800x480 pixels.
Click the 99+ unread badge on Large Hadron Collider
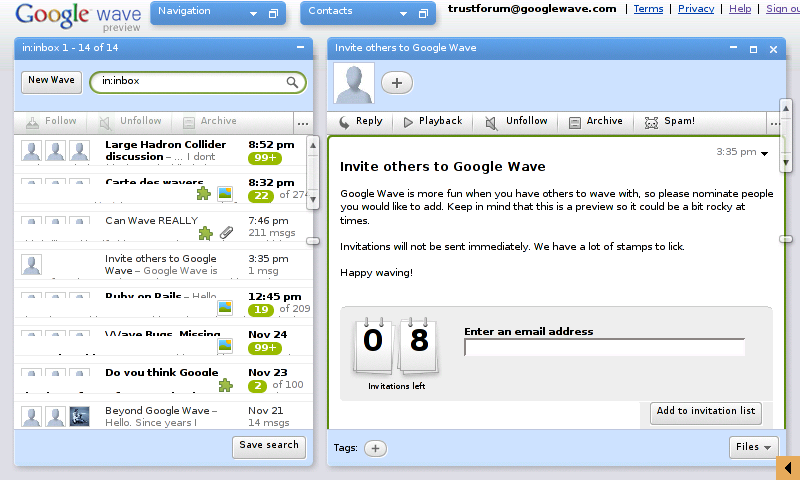[x=265, y=158]
